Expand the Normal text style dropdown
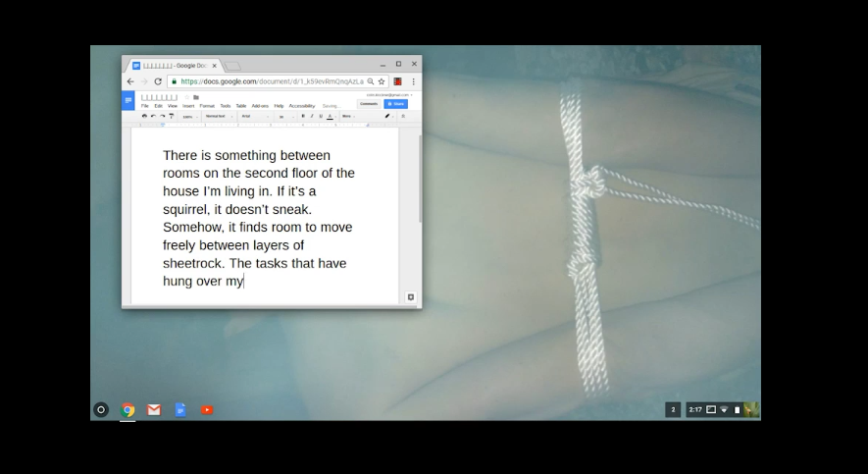The image size is (868, 474). point(218,116)
